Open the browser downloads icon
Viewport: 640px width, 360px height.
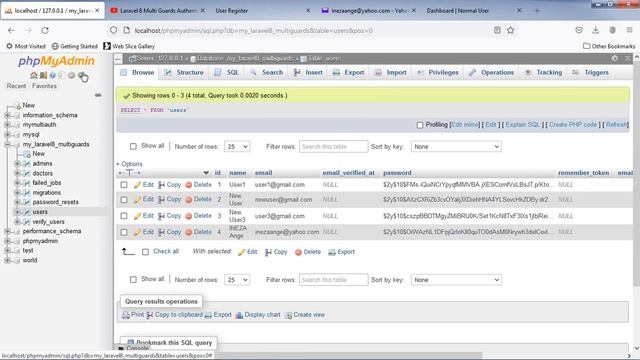596,30
